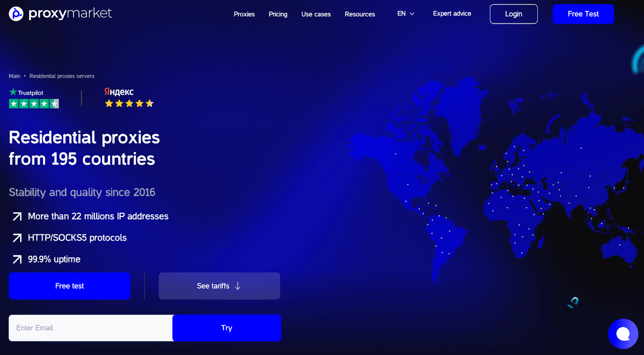
Task: Click the arrow beside 22 millions IP addresses
Action: 17,217
